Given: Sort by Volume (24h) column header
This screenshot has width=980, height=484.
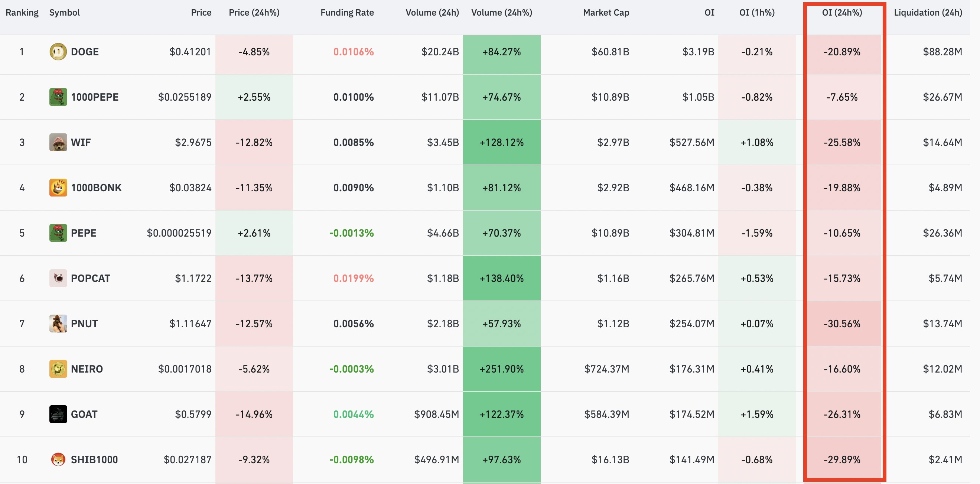Looking at the screenshot, I should [432, 13].
